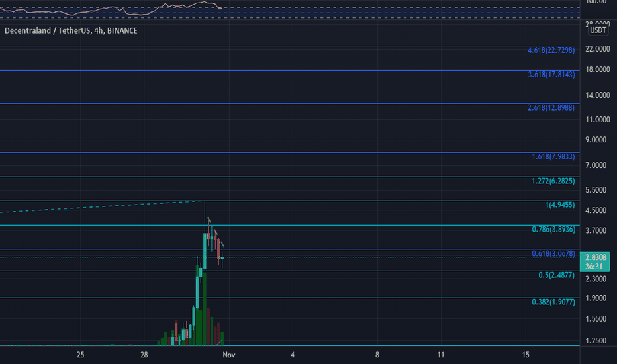The image size is (617, 364).
Task: Select the 2.618(12.8988) Fibonacci label
Action: pyautogui.click(x=551, y=108)
